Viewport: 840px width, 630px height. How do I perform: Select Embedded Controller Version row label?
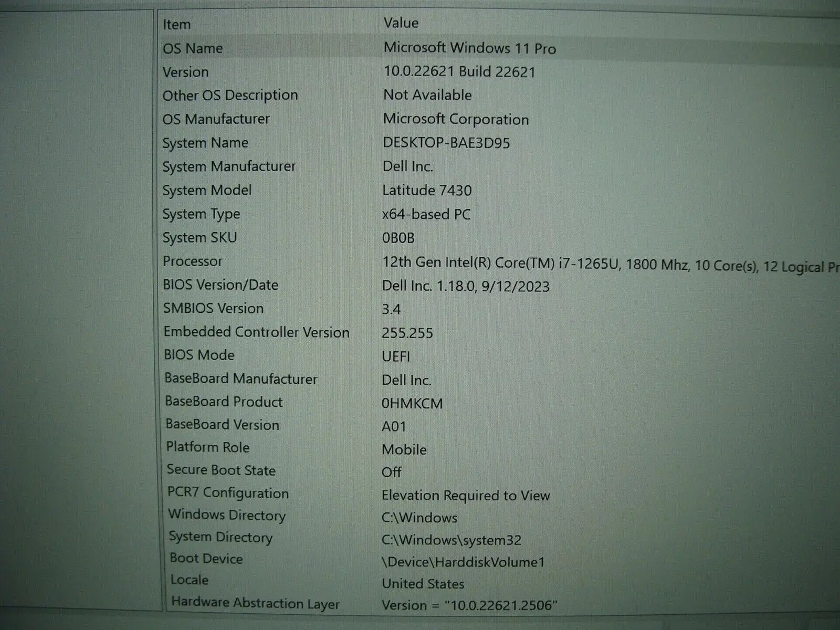pos(256,332)
